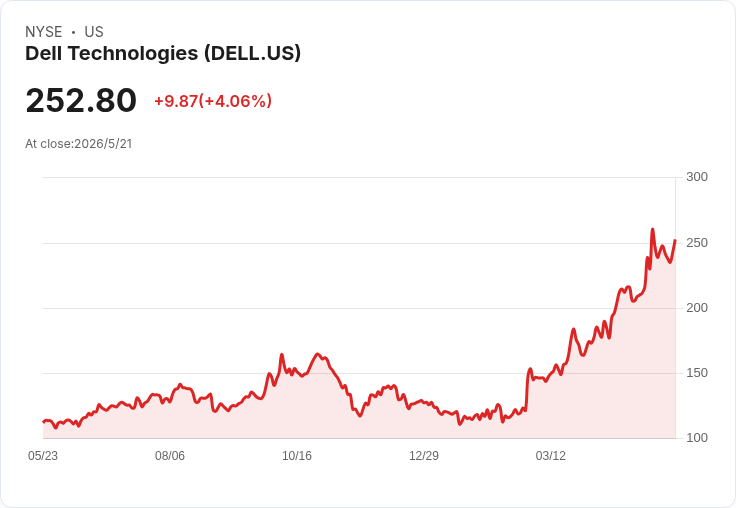
Task: Click the 08/06 x-axis date label
Action: click(170, 455)
